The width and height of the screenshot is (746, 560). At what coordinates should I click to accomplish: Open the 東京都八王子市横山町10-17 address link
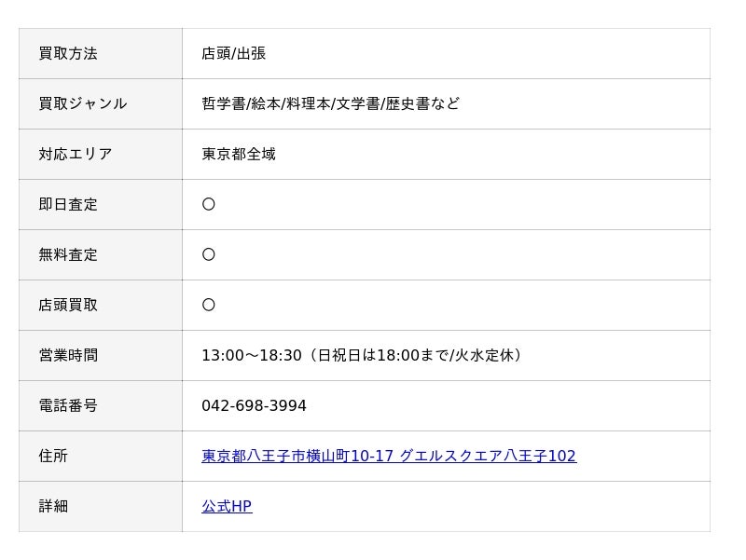[389, 456]
